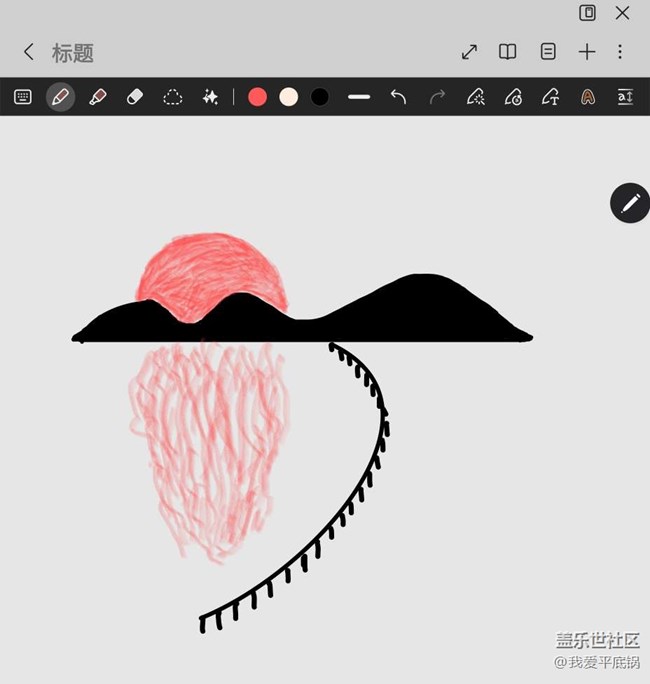
Task: Add new item with plus icon
Action: click(x=587, y=52)
